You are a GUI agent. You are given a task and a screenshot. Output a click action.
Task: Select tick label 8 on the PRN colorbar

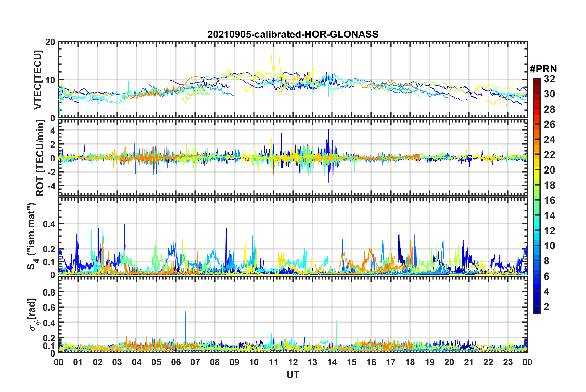point(547,261)
